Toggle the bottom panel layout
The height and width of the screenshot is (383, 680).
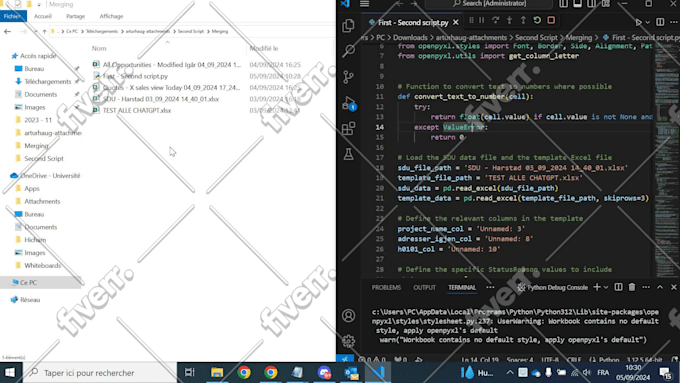coord(577,4)
